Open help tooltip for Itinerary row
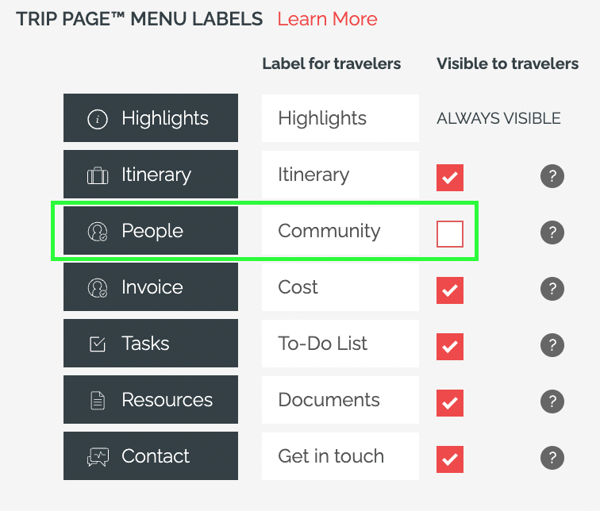The image size is (600, 511). pos(552,176)
